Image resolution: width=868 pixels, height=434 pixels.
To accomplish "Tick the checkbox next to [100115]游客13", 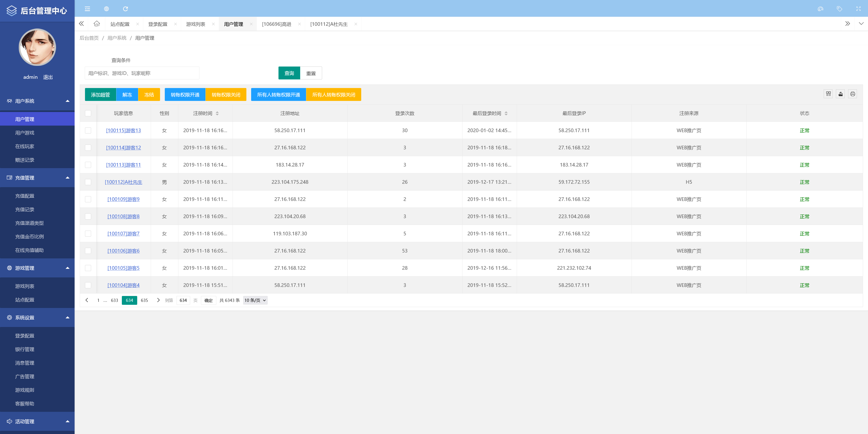I will click(x=88, y=131).
